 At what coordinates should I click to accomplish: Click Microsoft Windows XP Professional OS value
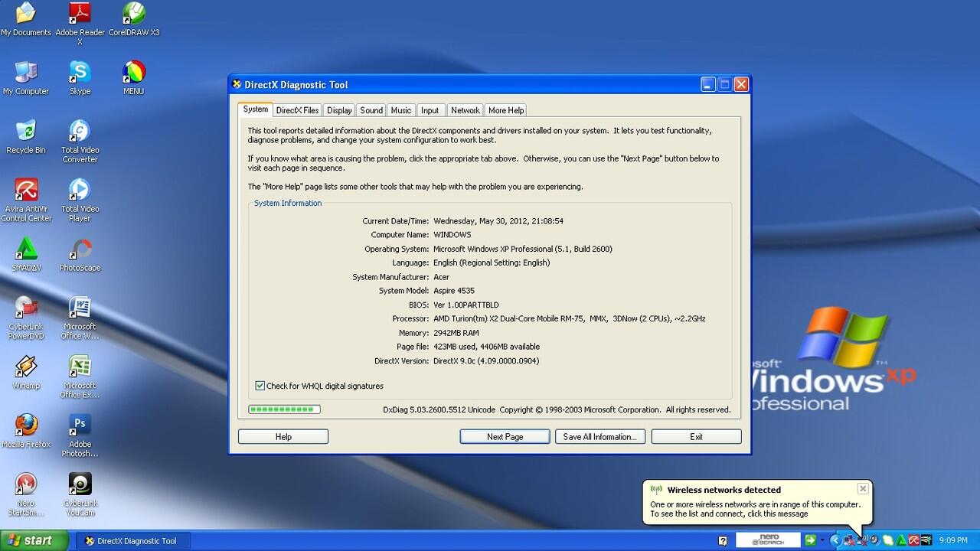523,249
